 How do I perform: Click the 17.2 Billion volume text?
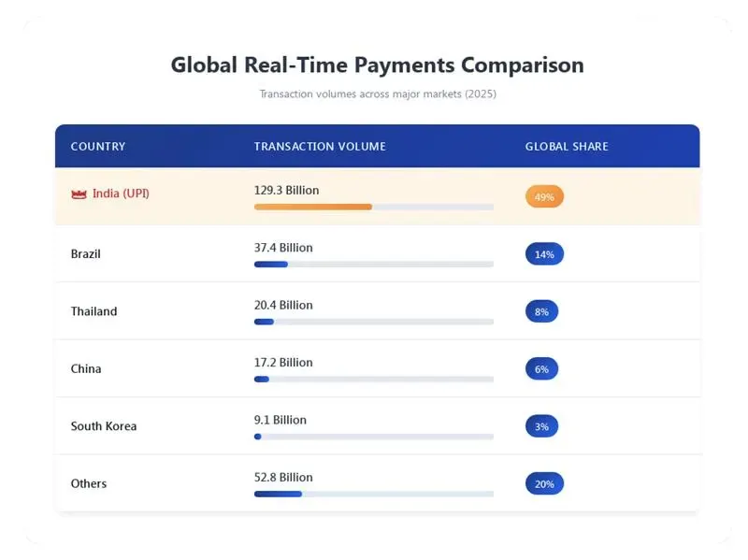coord(283,363)
